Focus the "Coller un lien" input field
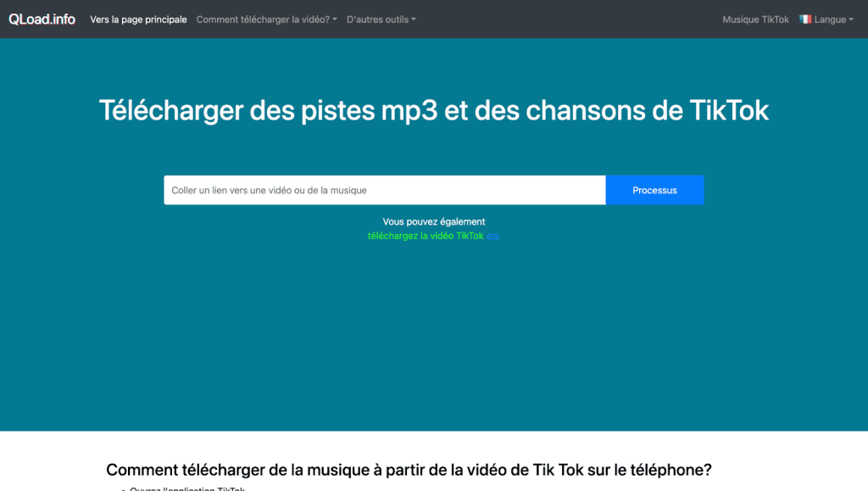The width and height of the screenshot is (868, 491). [x=384, y=190]
